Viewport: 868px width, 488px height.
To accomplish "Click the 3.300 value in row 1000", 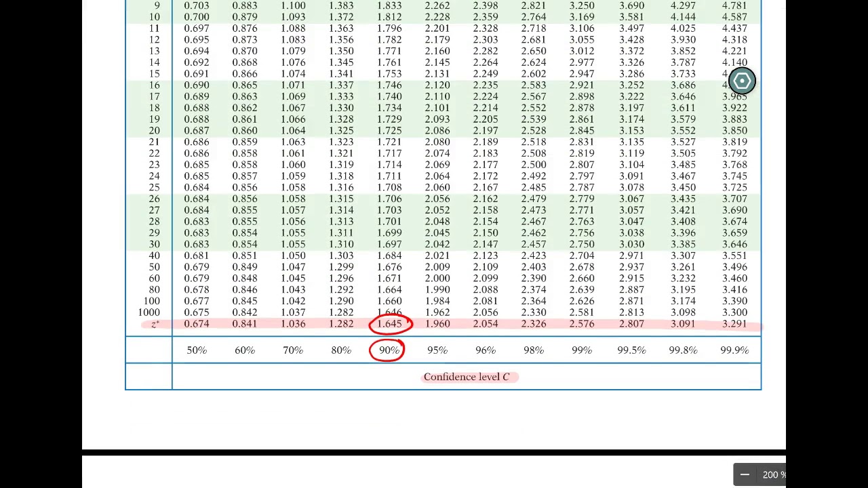I will (734, 312).
